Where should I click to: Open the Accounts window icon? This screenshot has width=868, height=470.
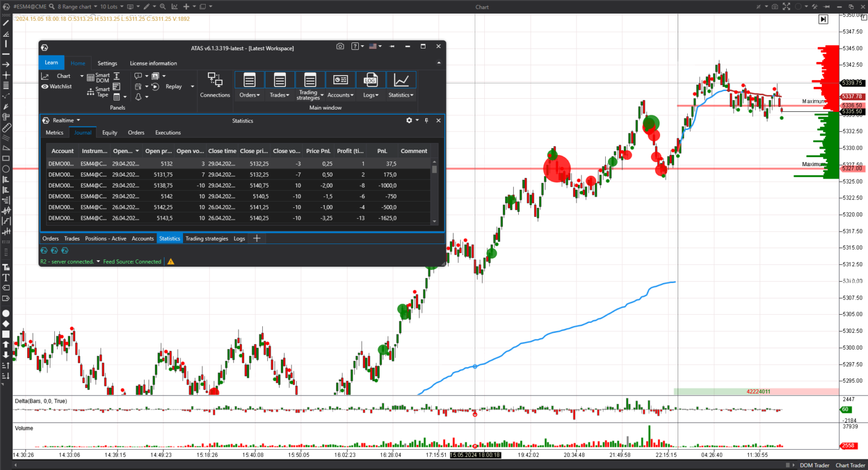point(340,80)
